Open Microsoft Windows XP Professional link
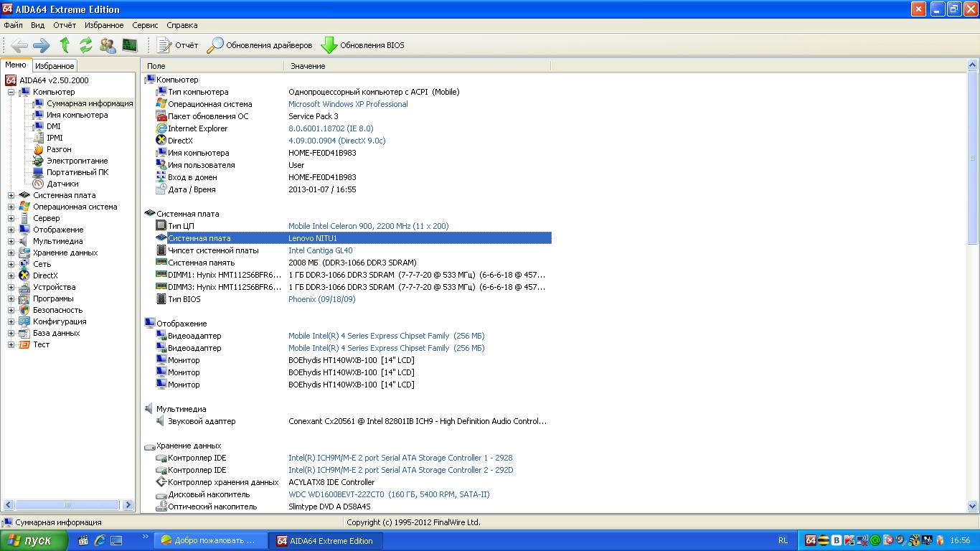The height and width of the screenshot is (551, 980). tap(348, 104)
